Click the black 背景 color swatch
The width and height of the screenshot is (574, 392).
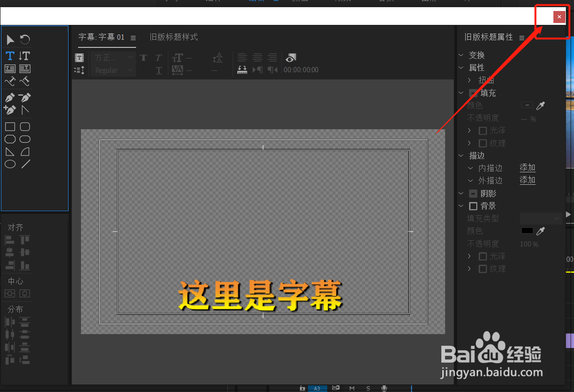[x=527, y=231]
